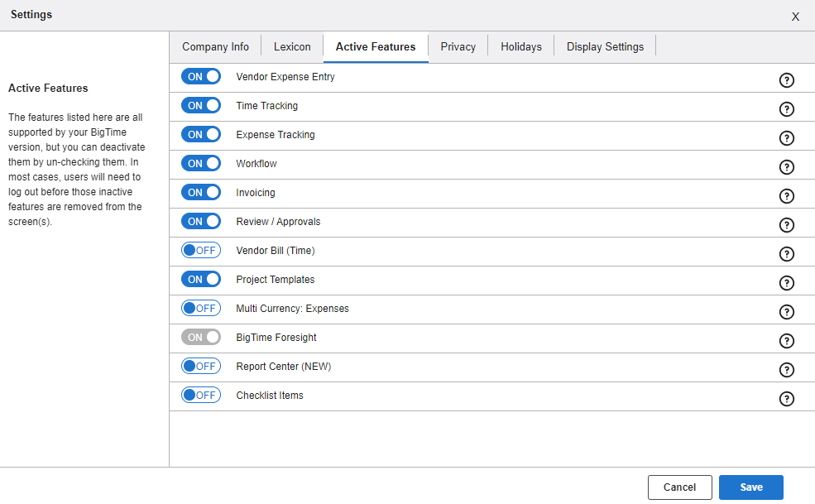
Task: Switch off Review / Approvals feature
Action: [x=201, y=222]
